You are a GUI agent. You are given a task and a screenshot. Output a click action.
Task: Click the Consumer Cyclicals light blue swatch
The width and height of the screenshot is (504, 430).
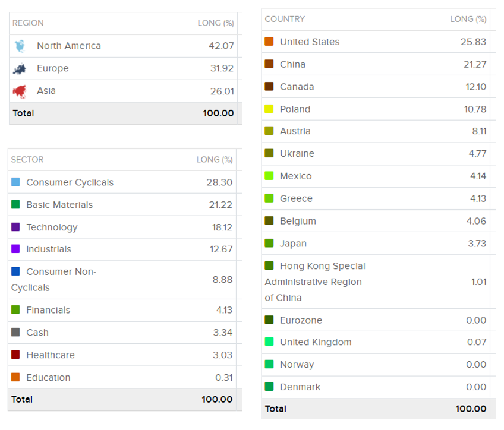[15, 182]
